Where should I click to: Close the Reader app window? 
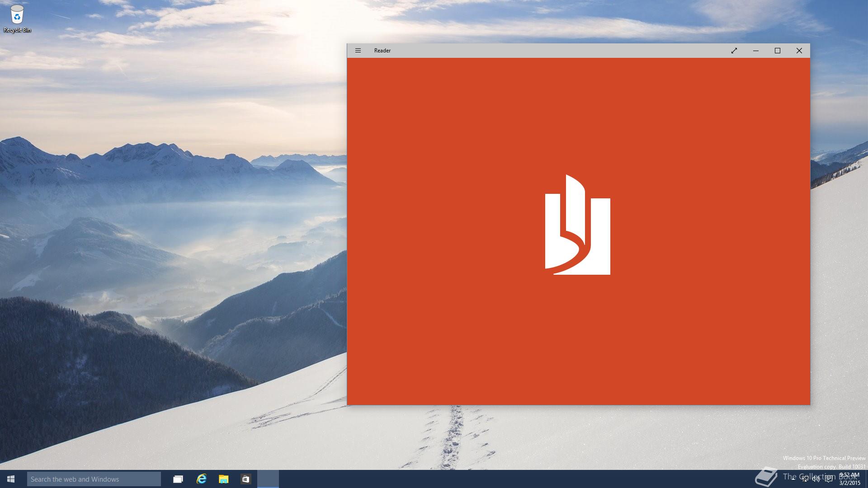(799, 51)
